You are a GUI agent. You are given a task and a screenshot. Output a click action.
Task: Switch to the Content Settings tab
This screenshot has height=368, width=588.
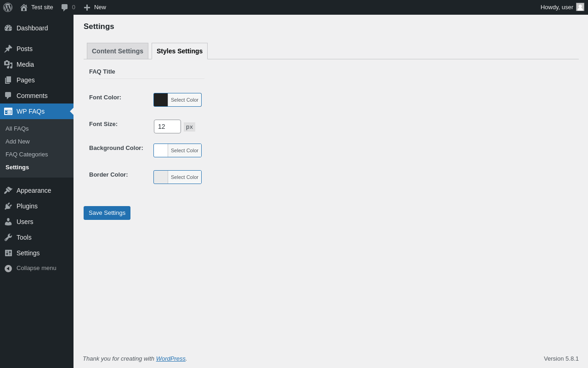pyautogui.click(x=118, y=51)
